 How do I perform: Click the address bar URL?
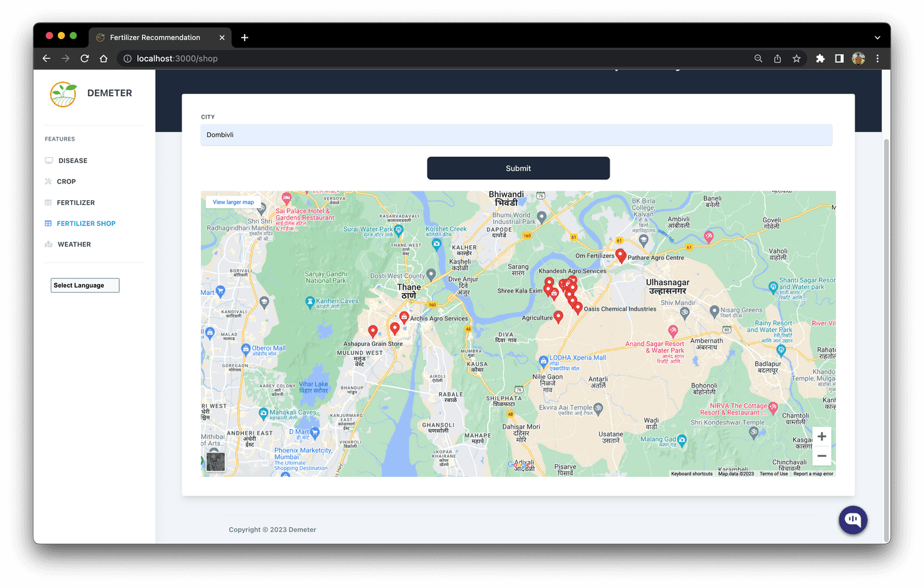tap(177, 58)
